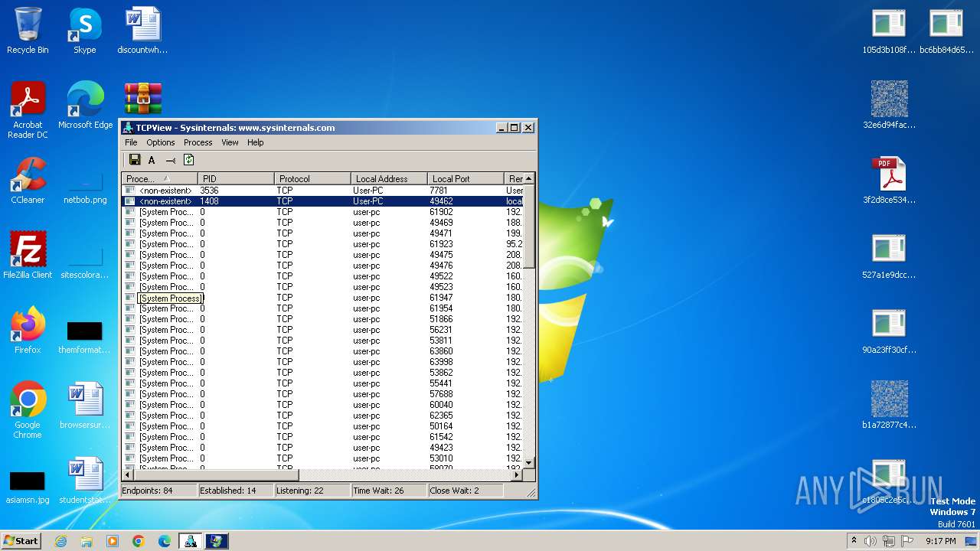
Task: Open the WinRAR archive desktop icon
Action: click(143, 99)
